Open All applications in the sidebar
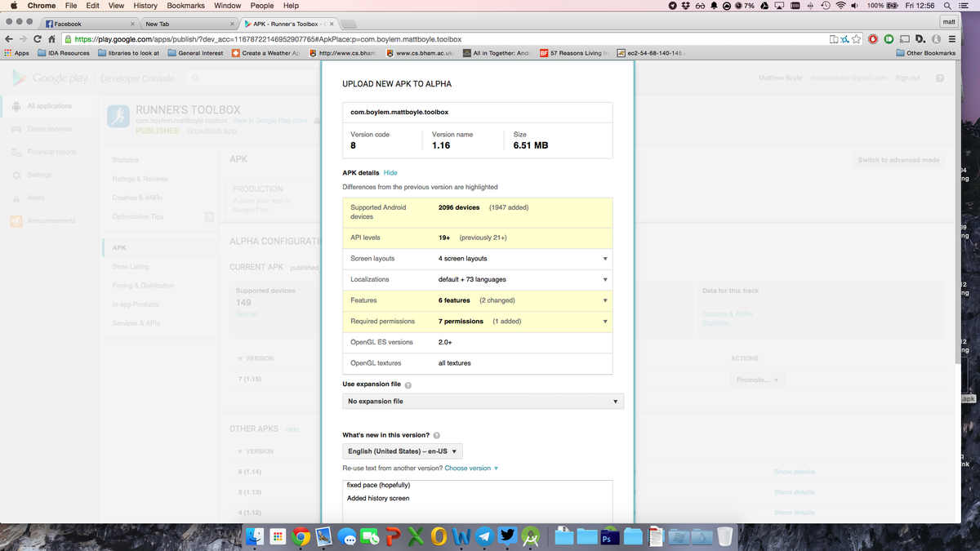 pyautogui.click(x=49, y=106)
